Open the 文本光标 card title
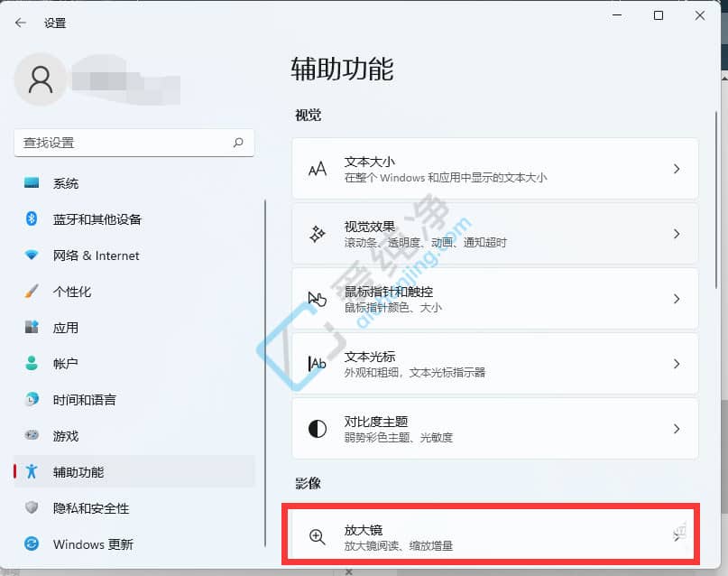 [370, 357]
